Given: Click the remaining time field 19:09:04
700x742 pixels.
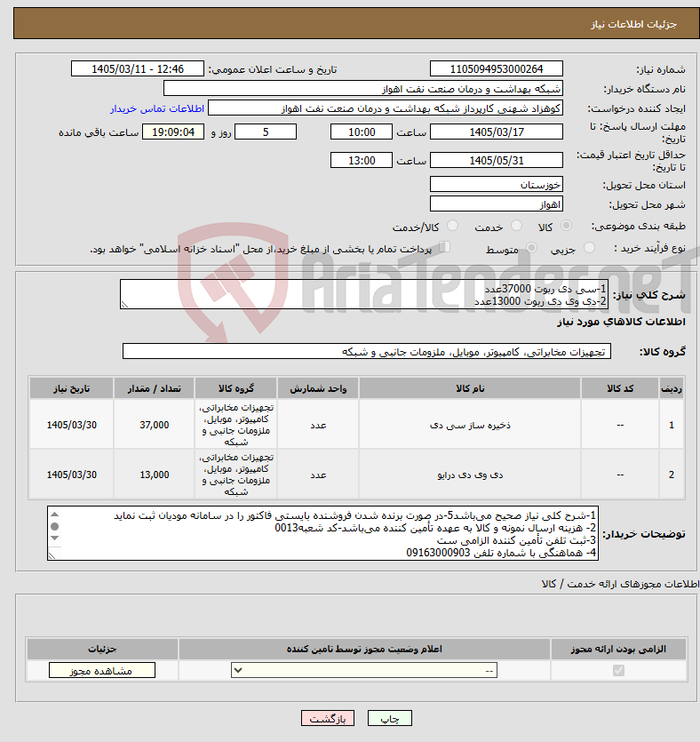Looking at the screenshot, I should point(173,132).
